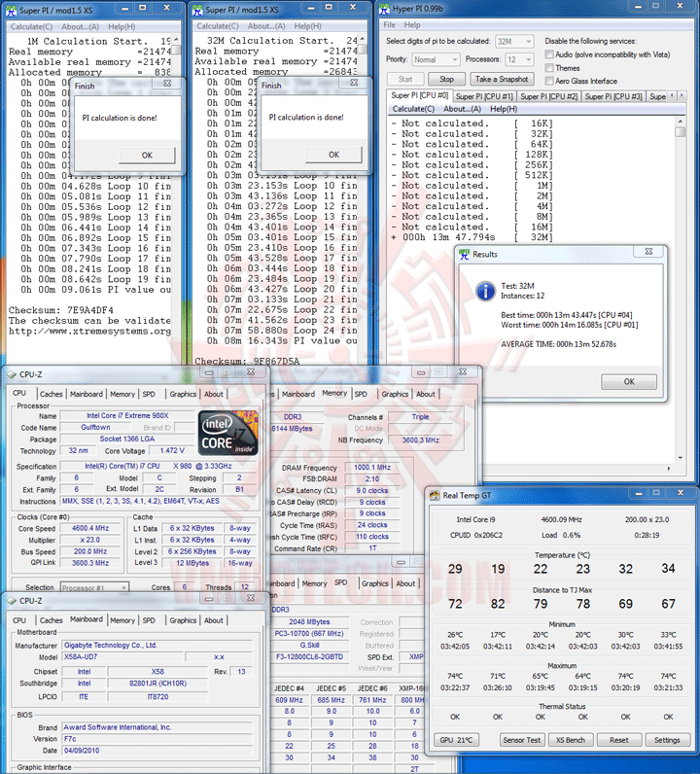The image size is (700, 774).
Task: Open the Processor #1 selection dropdown in CPU-Z
Action: click(94, 587)
